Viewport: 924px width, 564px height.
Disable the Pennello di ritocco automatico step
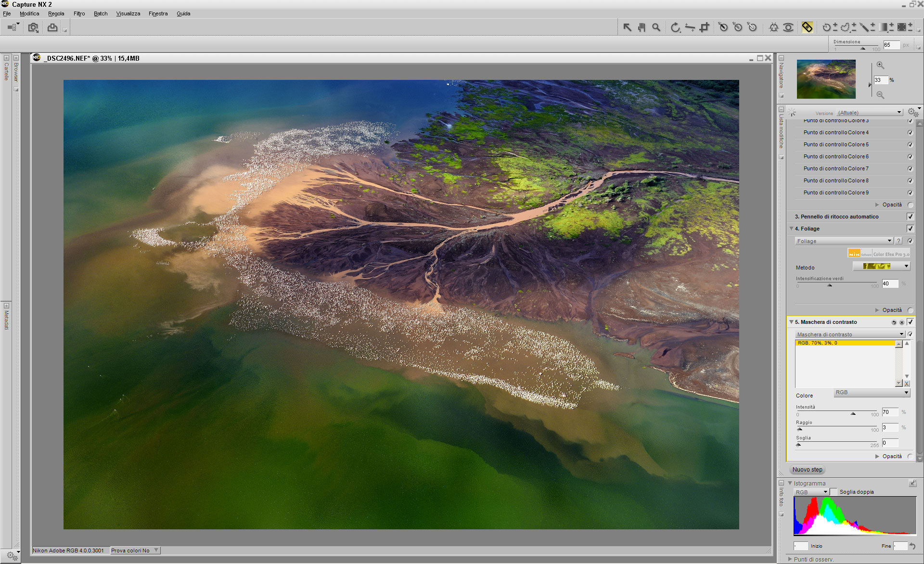coord(910,217)
